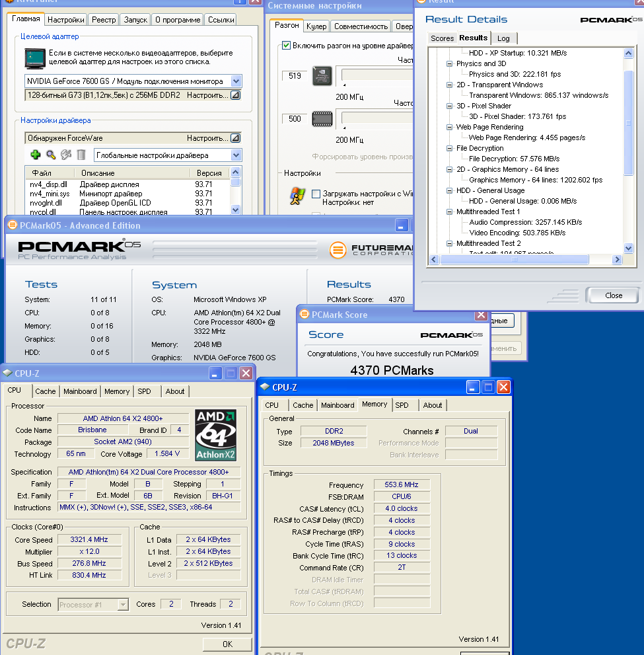
Task: Click the green plus add-profile icon in RivaTuner
Action: click(36, 155)
